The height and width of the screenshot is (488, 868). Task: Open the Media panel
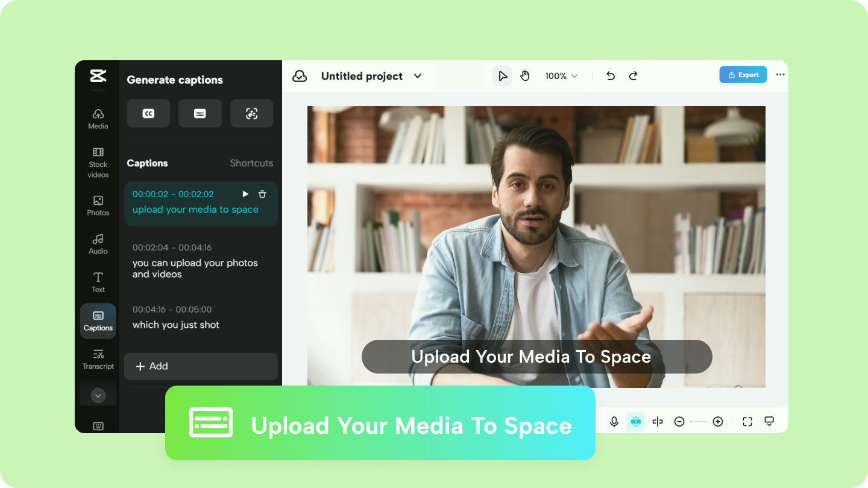[98, 119]
